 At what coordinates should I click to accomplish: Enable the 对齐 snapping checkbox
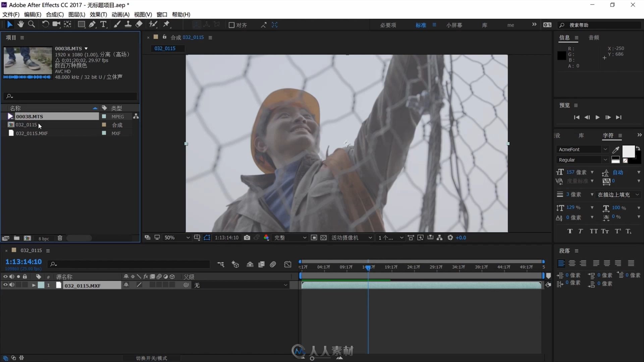coord(231,25)
